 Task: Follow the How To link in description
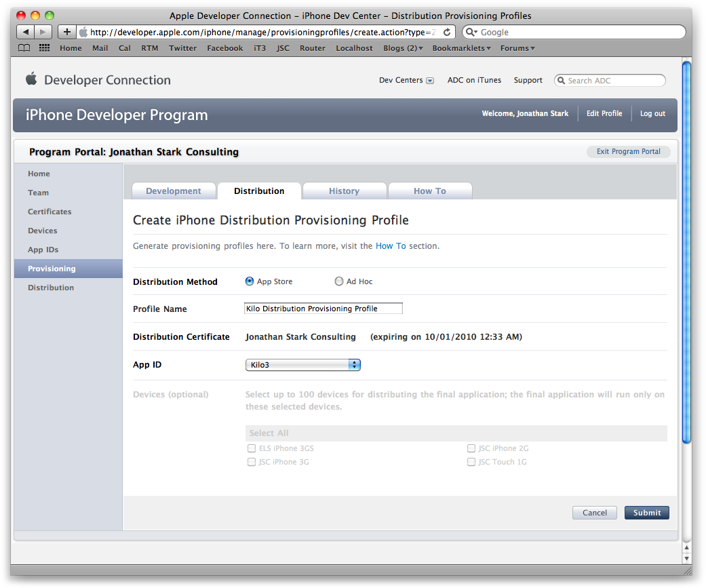tap(391, 246)
